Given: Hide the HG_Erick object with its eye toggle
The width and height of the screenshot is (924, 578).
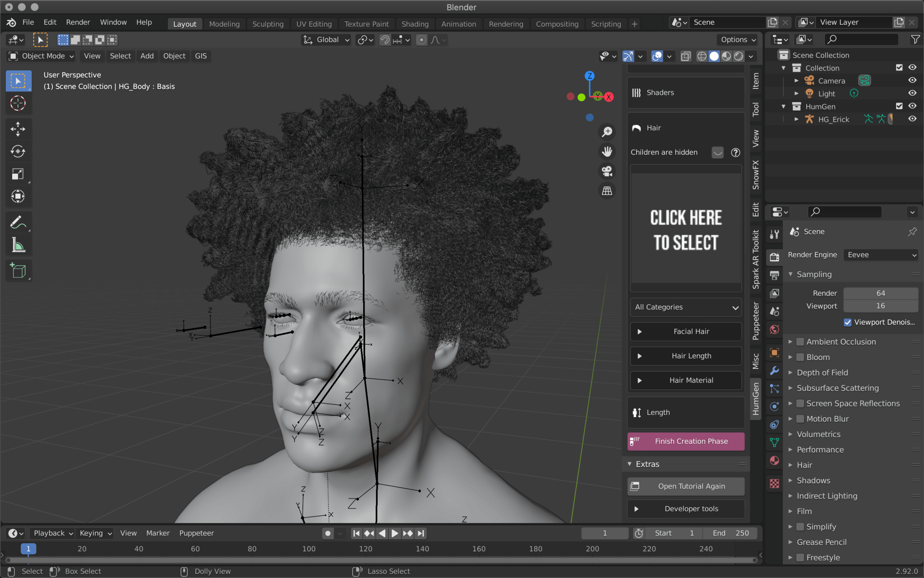Looking at the screenshot, I should click(912, 119).
